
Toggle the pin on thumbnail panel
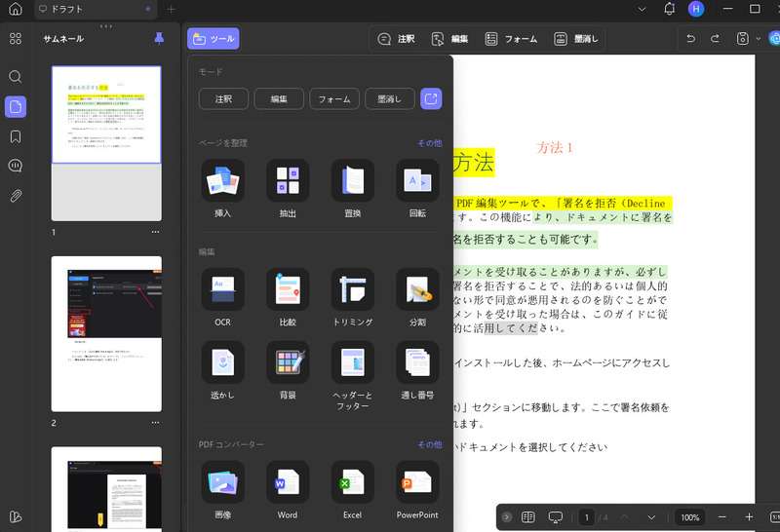(160, 38)
